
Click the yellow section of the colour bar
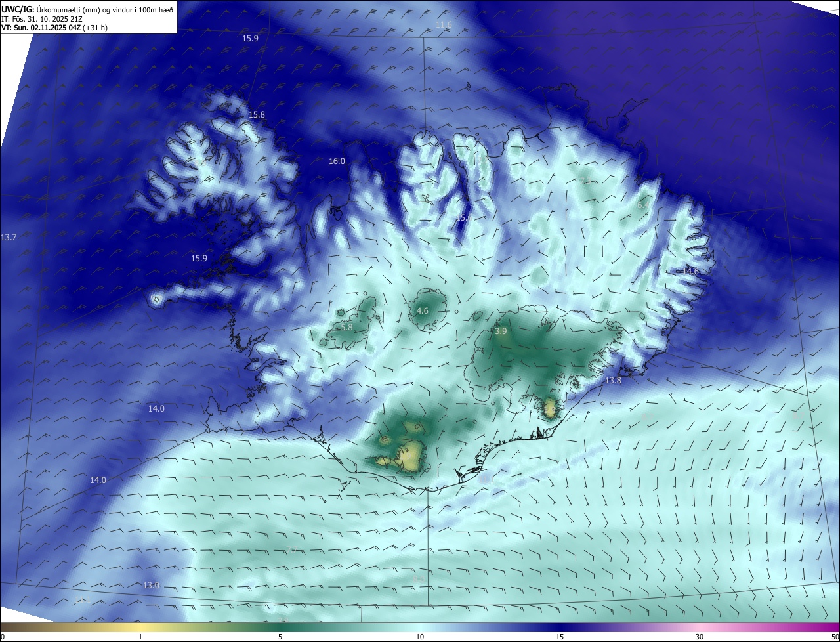point(140,627)
